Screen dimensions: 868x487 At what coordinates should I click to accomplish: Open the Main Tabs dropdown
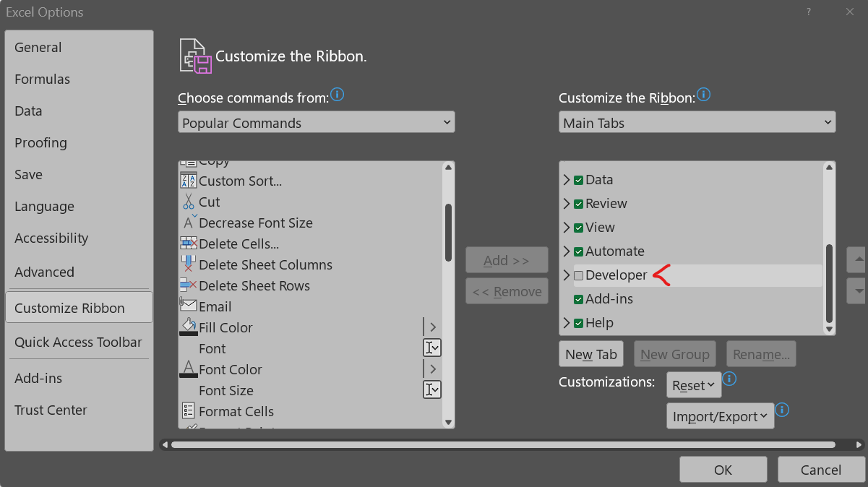coord(697,122)
